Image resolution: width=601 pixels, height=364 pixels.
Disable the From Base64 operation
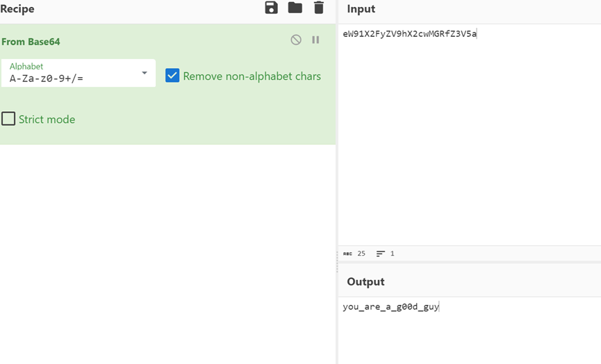[296, 40]
